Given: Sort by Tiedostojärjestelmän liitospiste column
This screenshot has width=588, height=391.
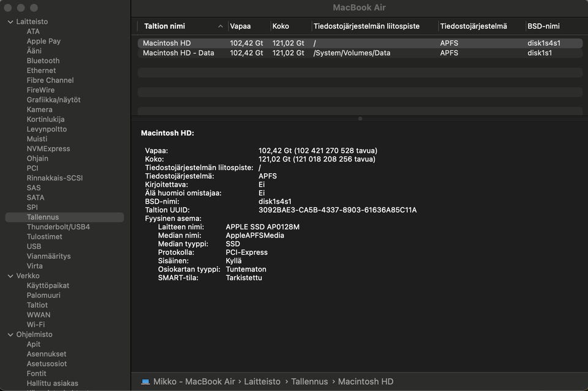Looking at the screenshot, I should [366, 26].
